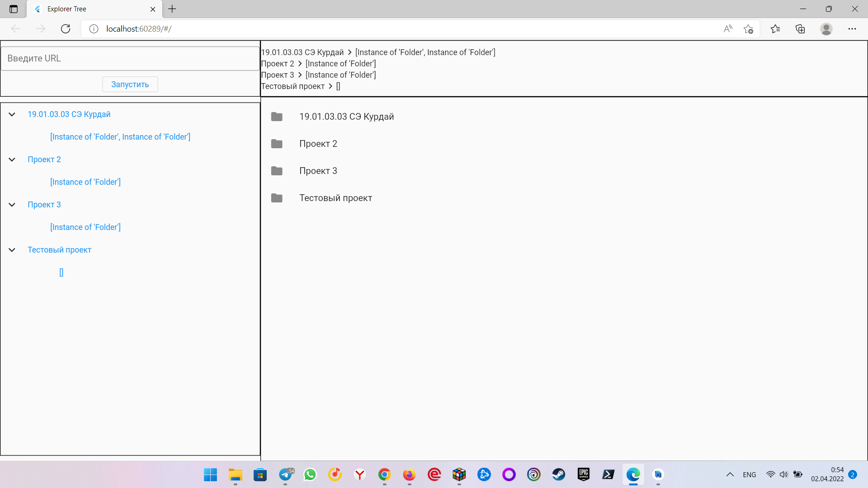Open a new browser tab

(172, 9)
